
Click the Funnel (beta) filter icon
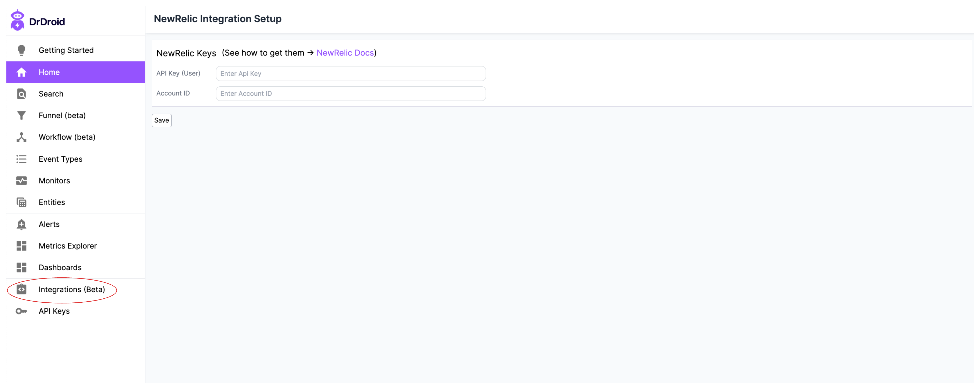[21, 116]
